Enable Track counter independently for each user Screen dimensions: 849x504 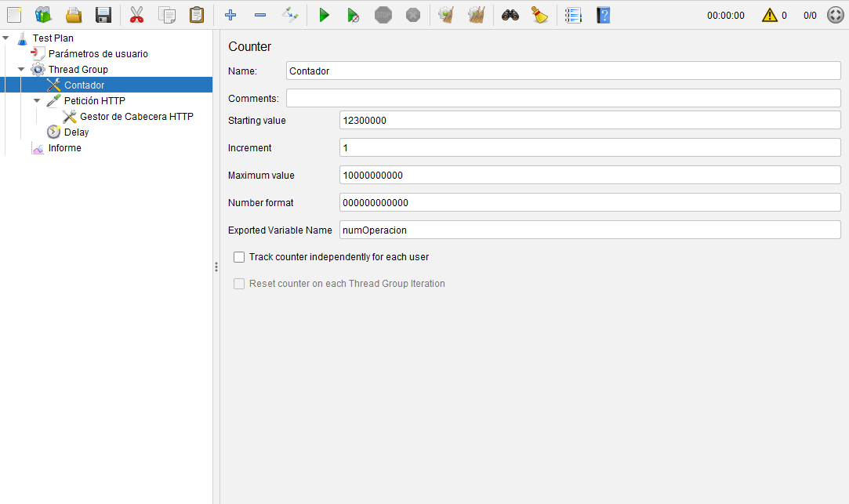(x=239, y=257)
